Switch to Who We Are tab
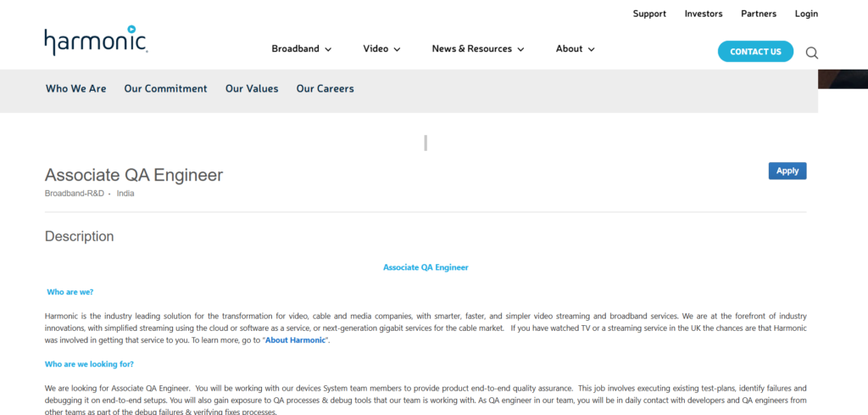The height and width of the screenshot is (415, 868). pyautogui.click(x=76, y=88)
